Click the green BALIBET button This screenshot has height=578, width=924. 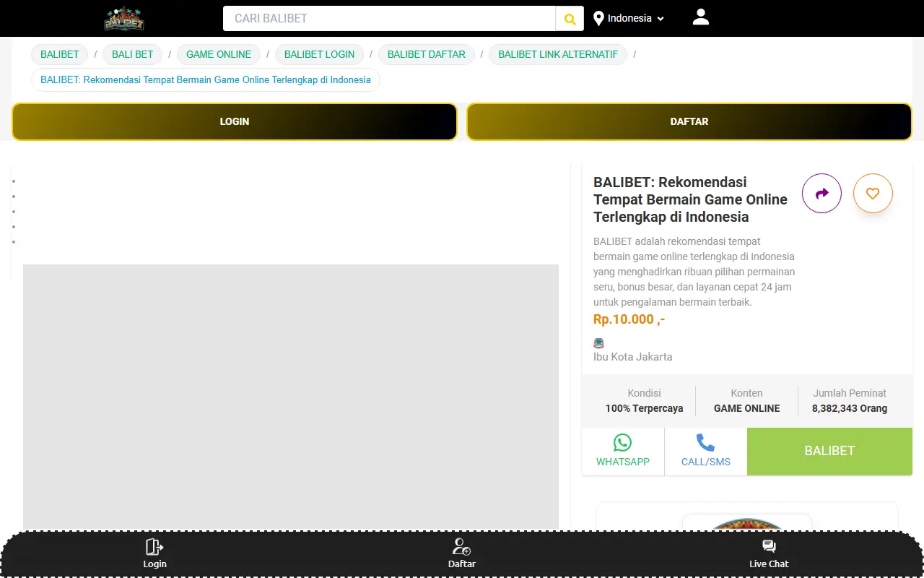click(x=829, y=451)
